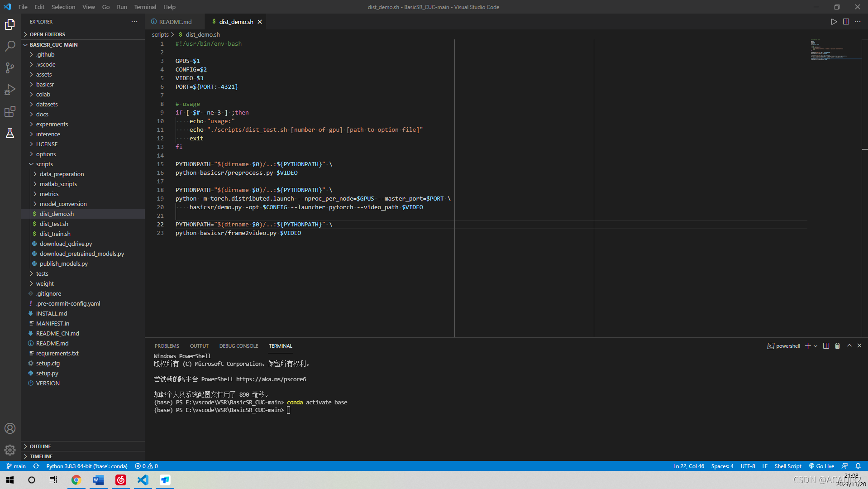The height and width of the screenshot is (489, 868).
Task: Collapse the BASICSR_CUC-MAIN root folder
Action: pyautogui.click(x=83, y=45)
